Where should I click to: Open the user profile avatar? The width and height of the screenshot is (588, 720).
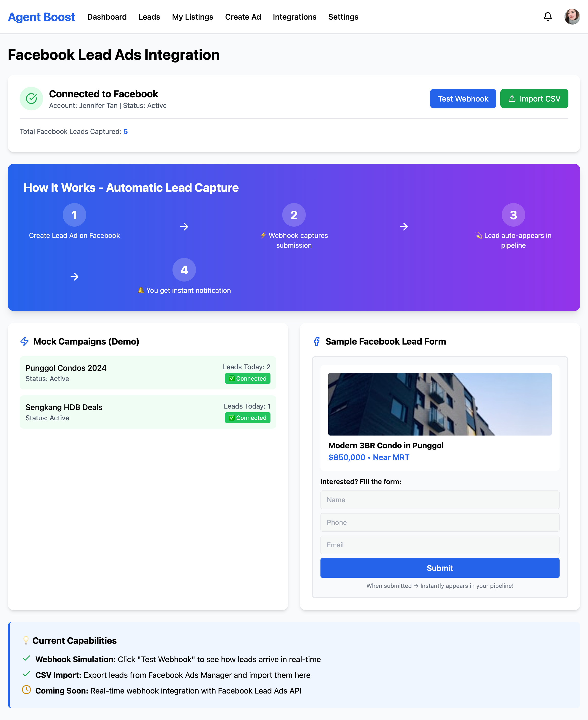pyautogui.click(x=572, y=17)
